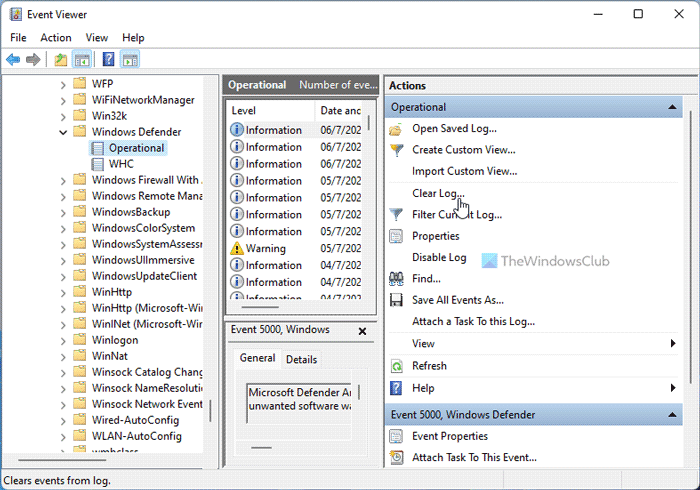The width and height of the screenshot is (700, 490).
Task: Click Clear Log... in Actions
Action: pos(438,193)
